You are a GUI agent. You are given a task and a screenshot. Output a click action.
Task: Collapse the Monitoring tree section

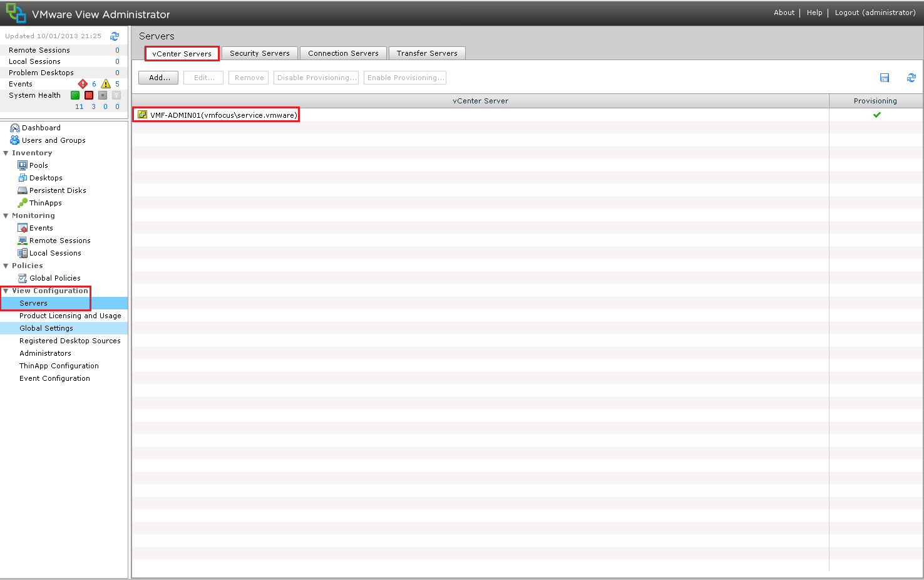pos(6,215)
